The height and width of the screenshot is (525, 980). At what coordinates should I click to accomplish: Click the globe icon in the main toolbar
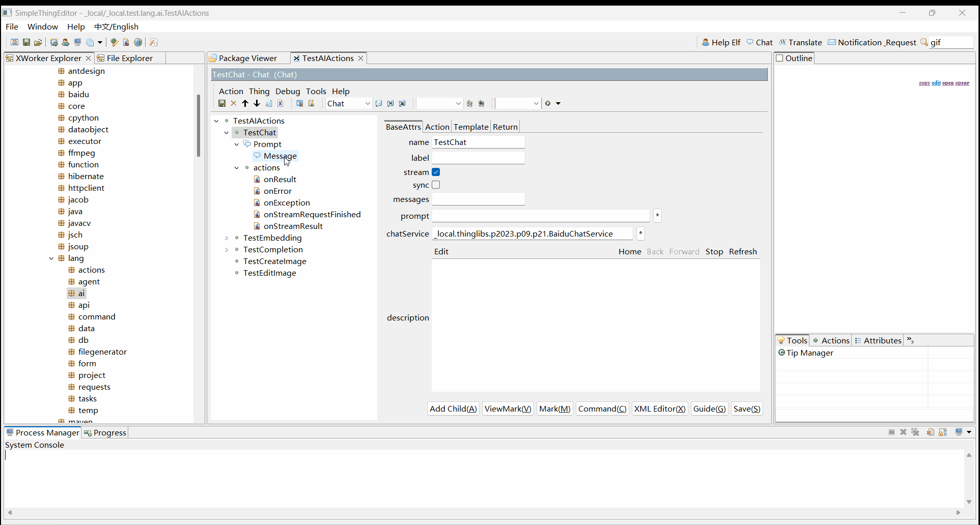tap(138, 42)
